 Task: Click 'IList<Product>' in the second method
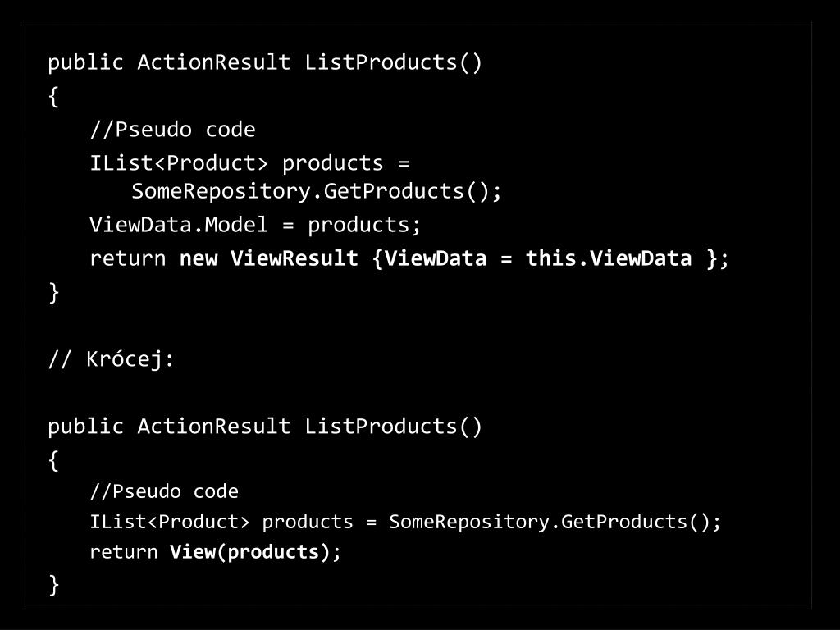pos(169,521)
